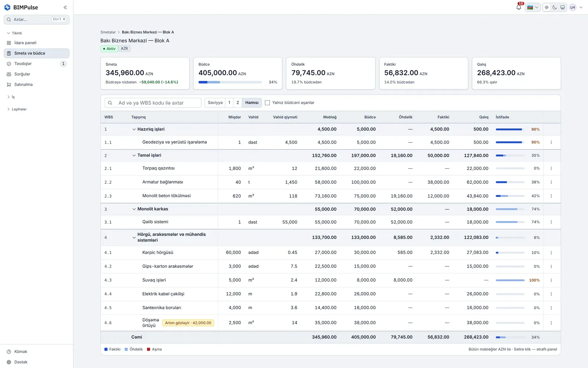
Task: Collapse the Monolit karkas group
Action: [134, 209]
